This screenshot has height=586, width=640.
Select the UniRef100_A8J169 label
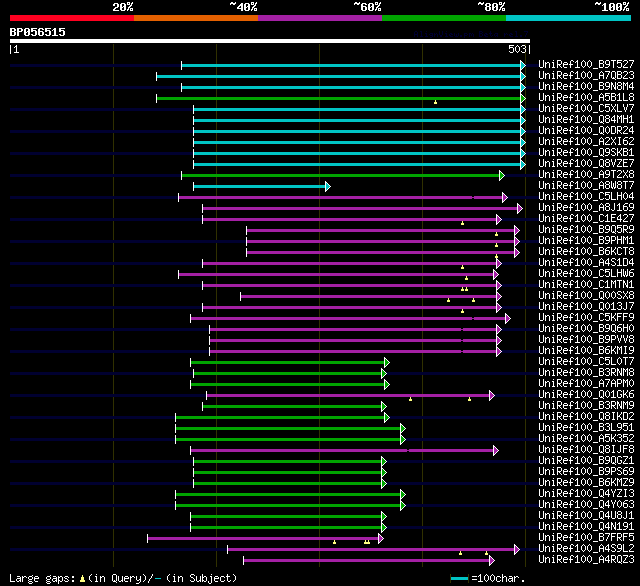(586, 207)
